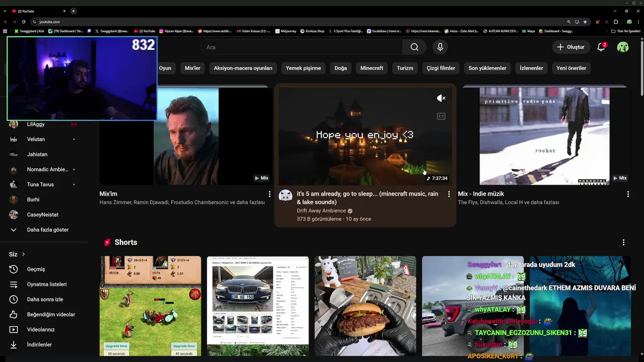Click the Oluştur create button
The width and height of the screenshot is (644, 362).
(x=571, y=47)
